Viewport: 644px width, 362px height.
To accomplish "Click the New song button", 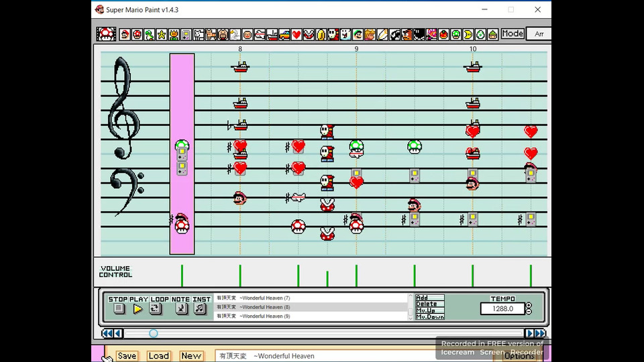I will (191, 356).
